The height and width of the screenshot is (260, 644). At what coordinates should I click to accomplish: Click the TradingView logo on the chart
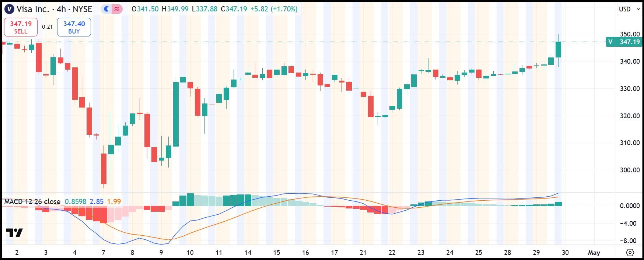[15, 233]
